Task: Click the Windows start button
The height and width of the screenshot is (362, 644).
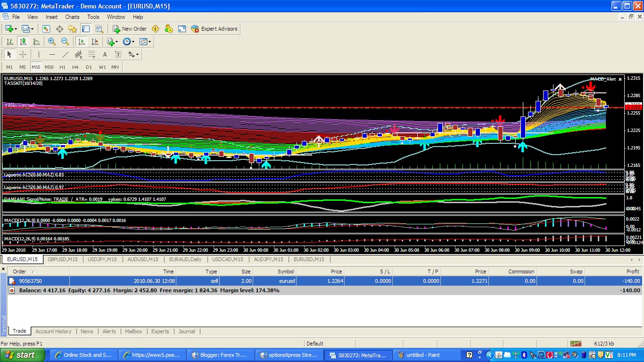Action: 23,355
